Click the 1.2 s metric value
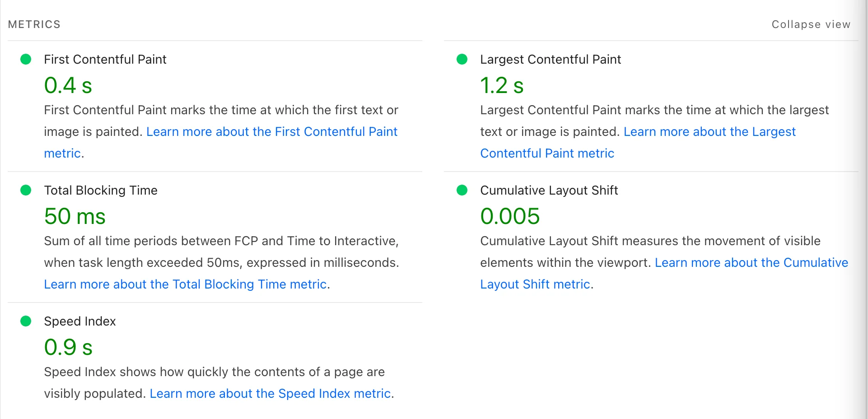The height and width of the screenshot is (419, 868). coord(502,85)
